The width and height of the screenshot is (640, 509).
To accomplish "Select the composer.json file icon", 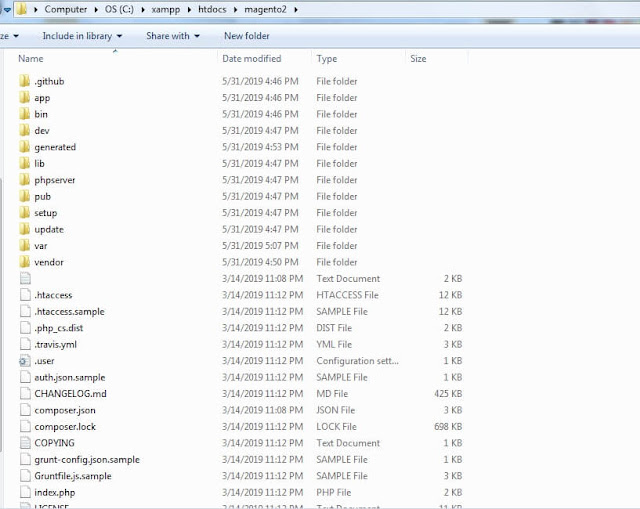I will 25,410.
